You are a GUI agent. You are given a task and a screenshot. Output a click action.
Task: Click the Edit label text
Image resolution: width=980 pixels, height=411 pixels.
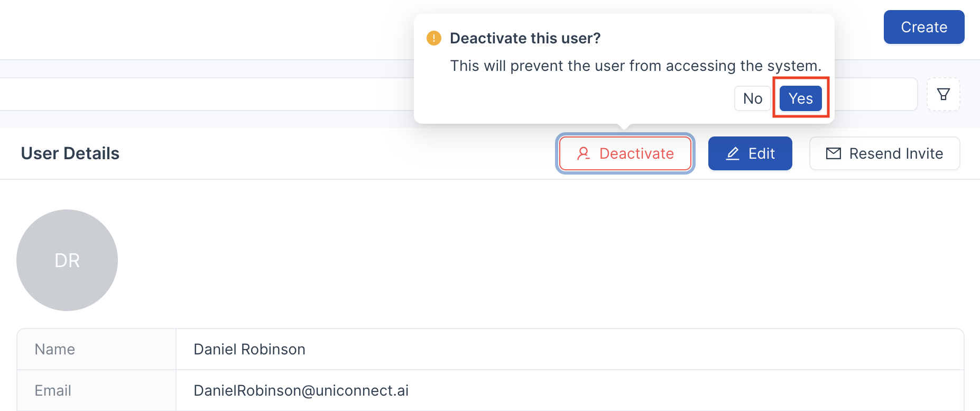point(761,153)
